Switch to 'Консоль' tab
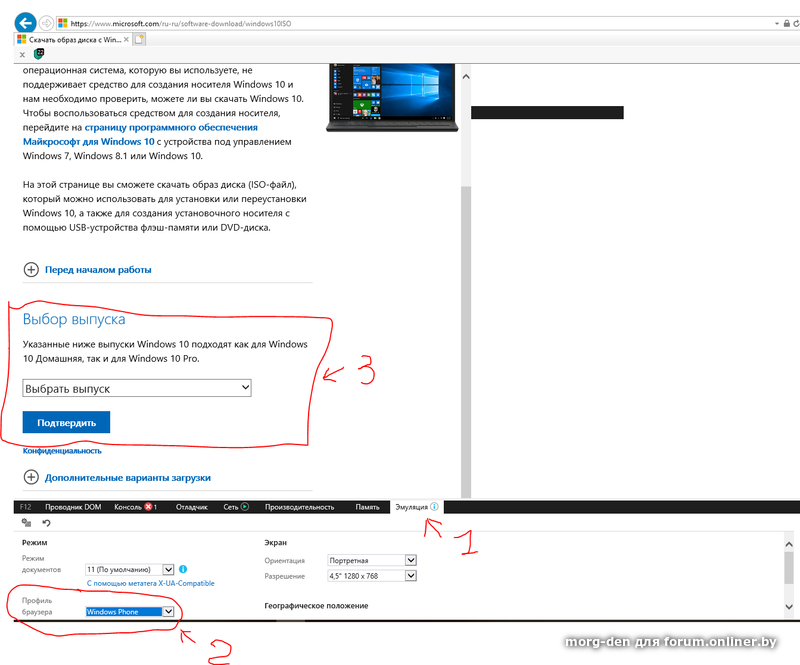Image resolution: width=800 pixels, height=665 pixels. (x=128, y=507)
